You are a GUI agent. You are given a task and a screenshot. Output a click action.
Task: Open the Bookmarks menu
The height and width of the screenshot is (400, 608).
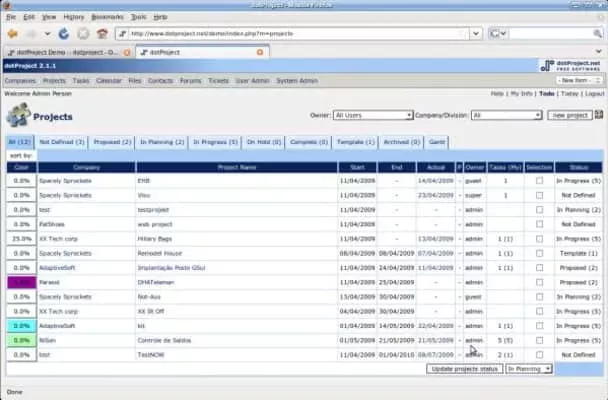coord(108,17)
